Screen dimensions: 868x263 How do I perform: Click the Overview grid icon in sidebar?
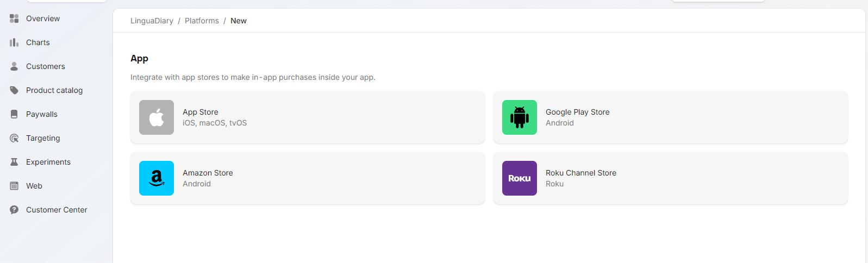(x=14, y=18)
